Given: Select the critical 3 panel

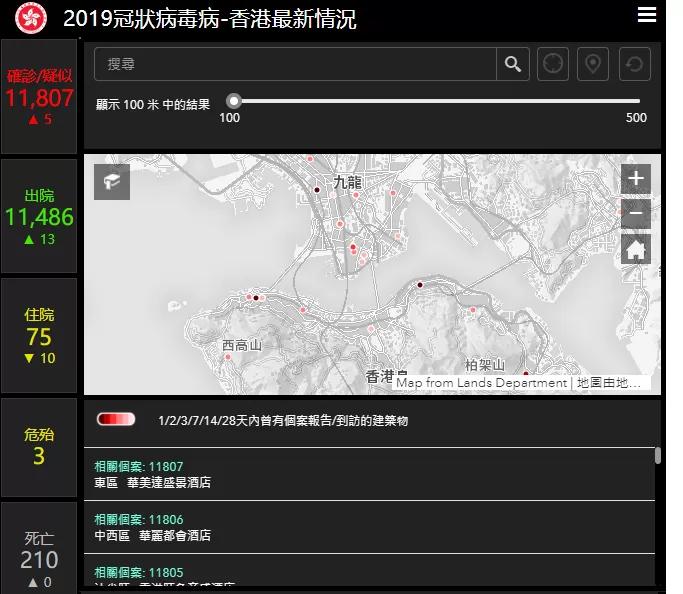Looking at the screenshot, I should [39, 447].
